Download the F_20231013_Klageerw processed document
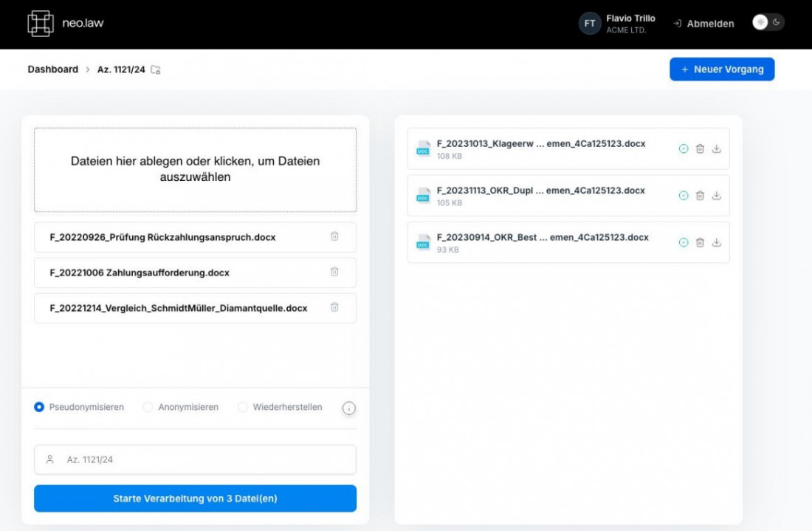The height and width of the screenshot is (531, 812). click(716, 148)
